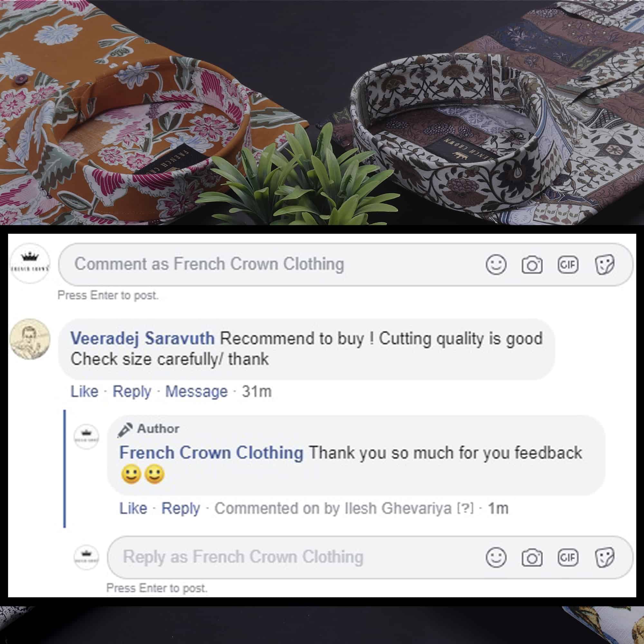Image resolution: width=644 pixels, height=644 pixels.
Task: Insert GIF in the reply box
Action: tap(568, 558)
